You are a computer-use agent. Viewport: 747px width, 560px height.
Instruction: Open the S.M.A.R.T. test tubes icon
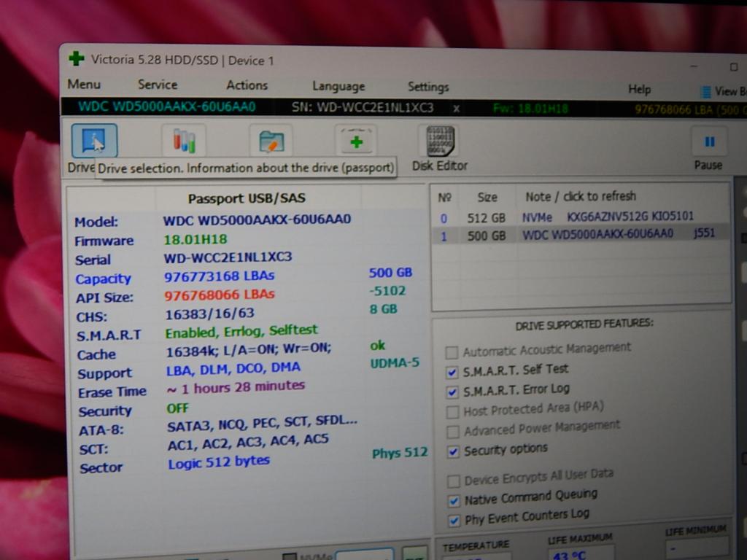click(183, 140)
